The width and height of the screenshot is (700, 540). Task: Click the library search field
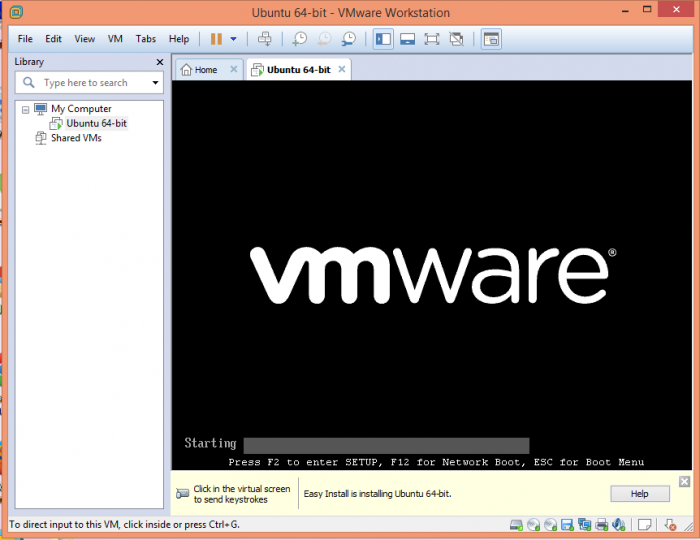[89, 83]
